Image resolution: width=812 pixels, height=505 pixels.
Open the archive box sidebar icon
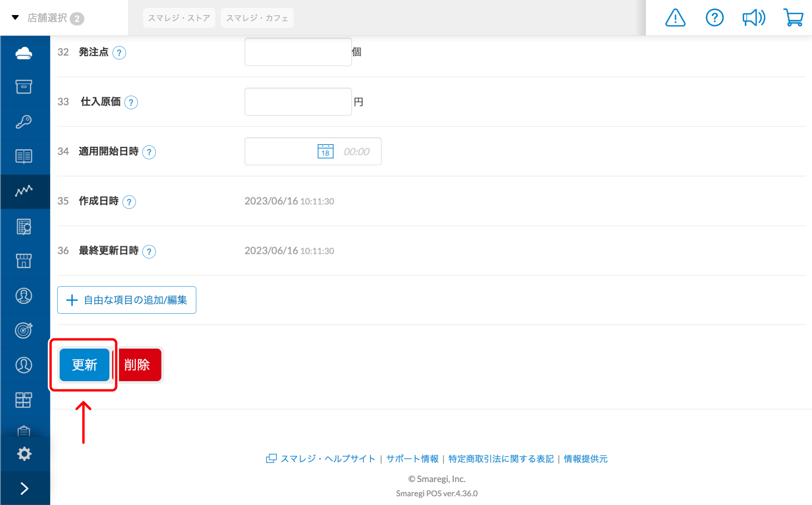coord(24,87)
